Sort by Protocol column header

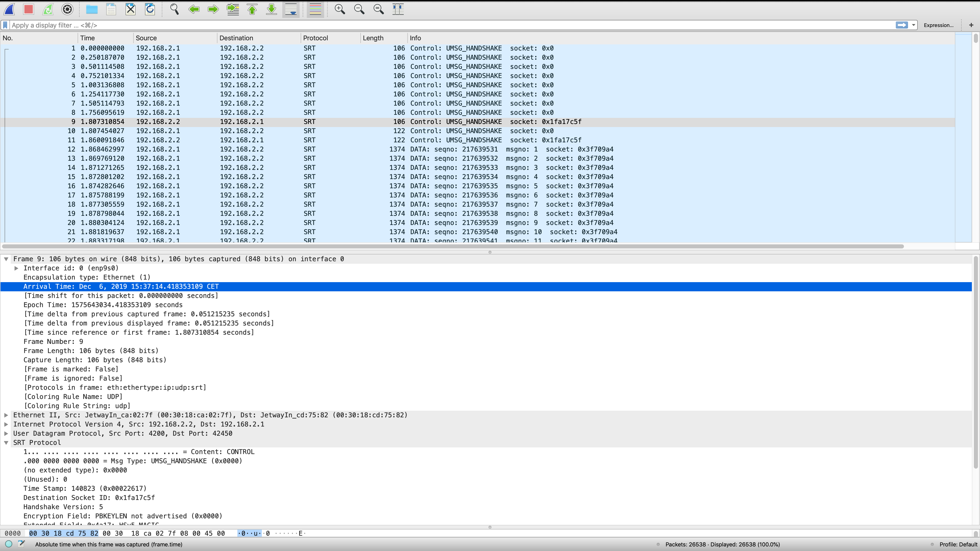pyautogui.click(x=330, y=38)
